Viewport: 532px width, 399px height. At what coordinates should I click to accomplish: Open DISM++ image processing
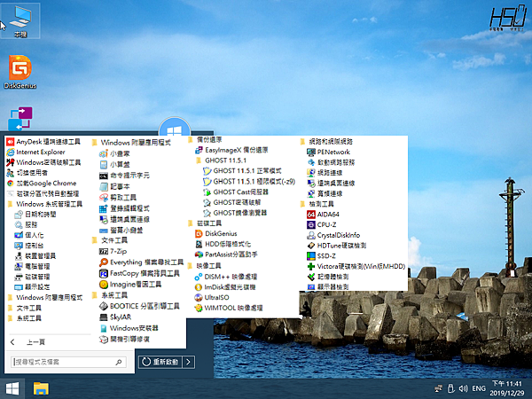[x=226, y=277]
